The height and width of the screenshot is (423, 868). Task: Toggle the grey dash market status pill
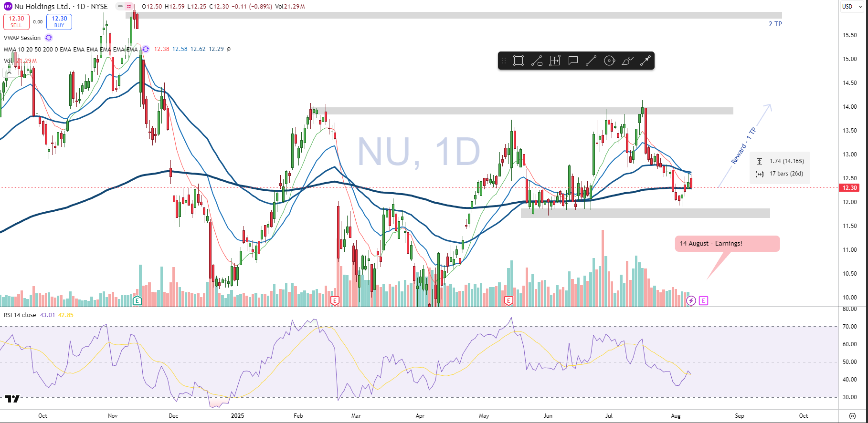120,7
